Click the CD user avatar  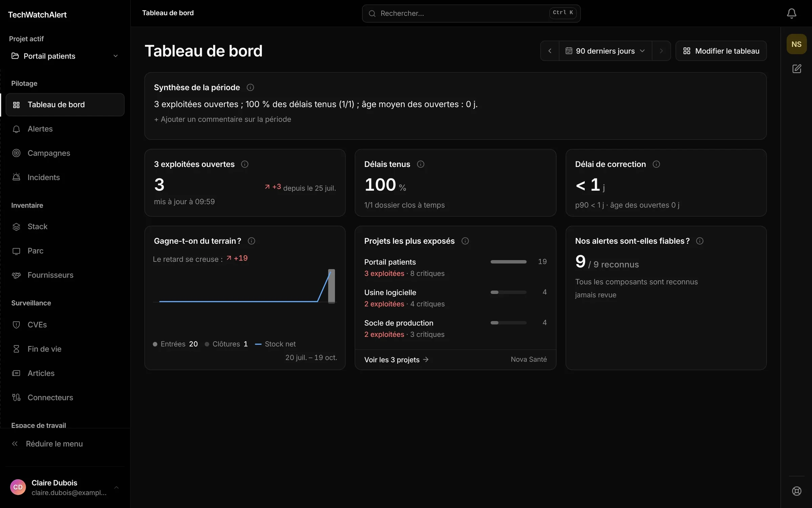[x=18, y=487]
